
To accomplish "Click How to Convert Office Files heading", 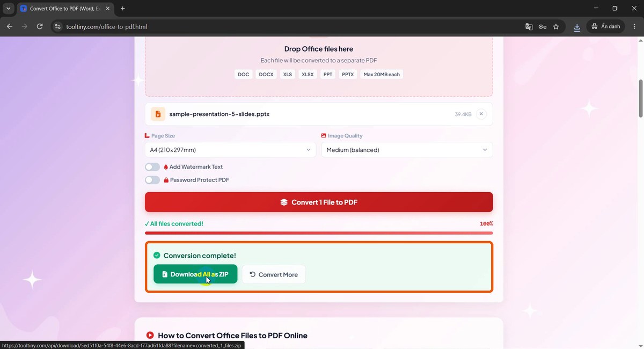I will tap(232, 336).
